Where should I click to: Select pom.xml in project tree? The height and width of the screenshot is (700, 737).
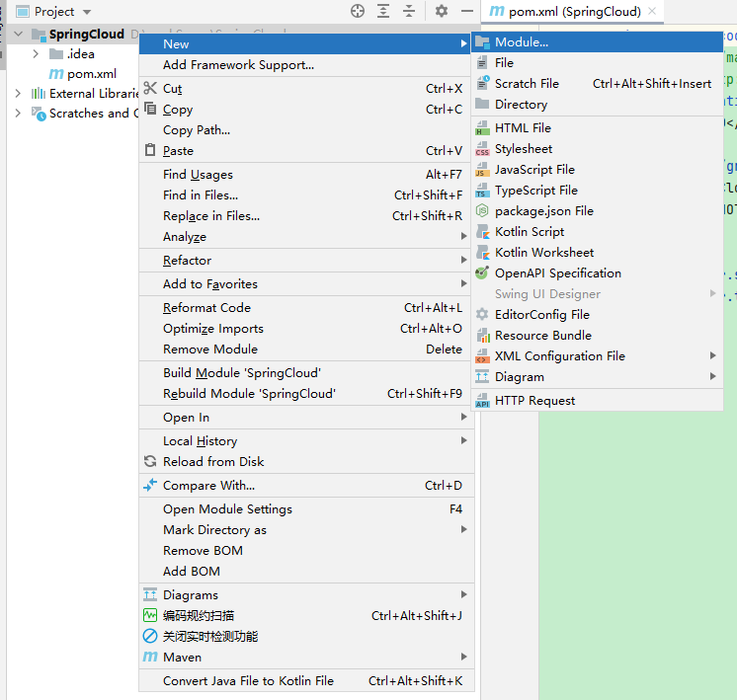[83, 74]
